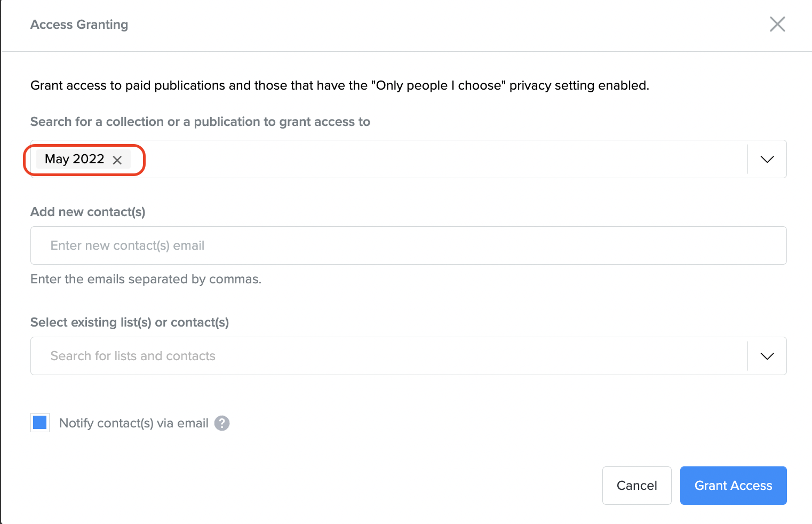Click the "Add new contact(s)" field label
Screen dimensions: 812x524
coord(88,212)
